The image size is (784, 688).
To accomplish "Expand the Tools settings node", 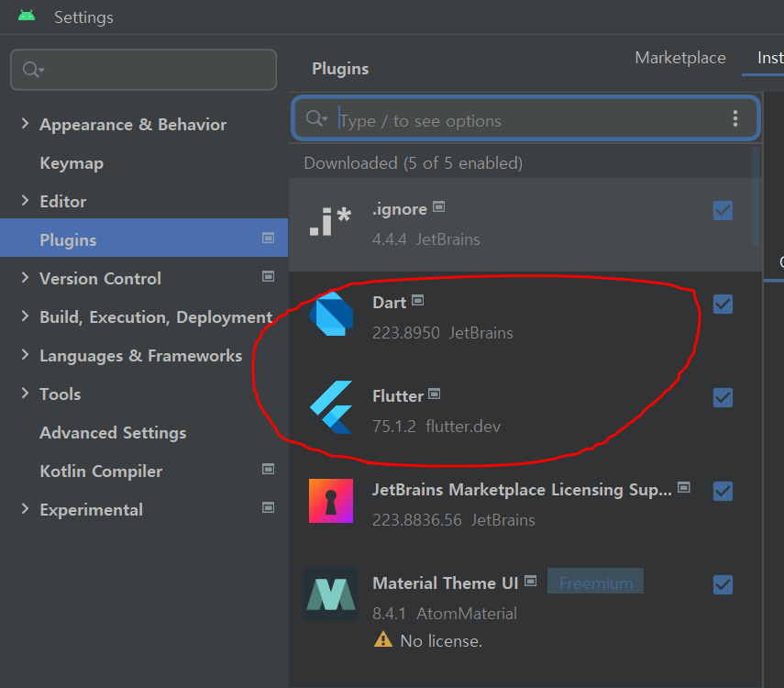I will (25, 394).
